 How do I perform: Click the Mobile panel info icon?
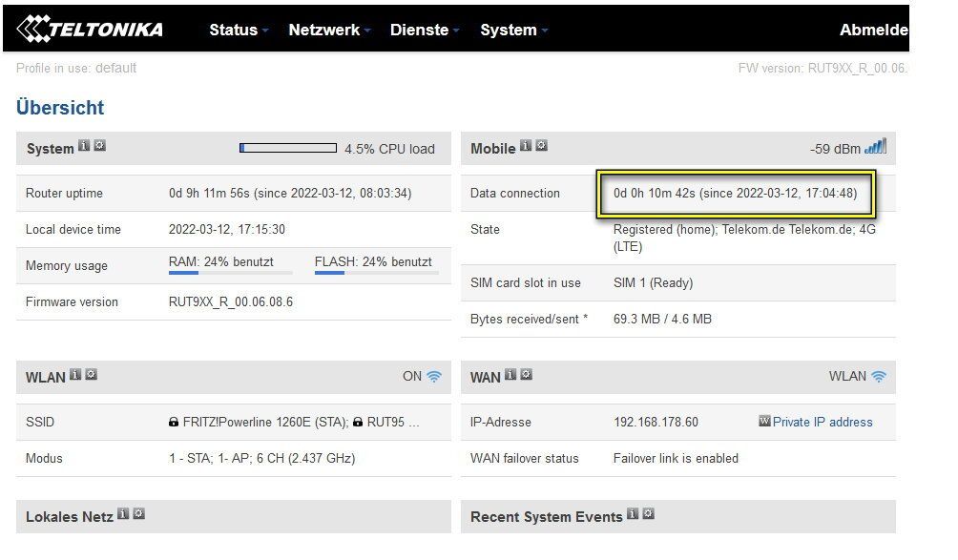click(526, 147)
